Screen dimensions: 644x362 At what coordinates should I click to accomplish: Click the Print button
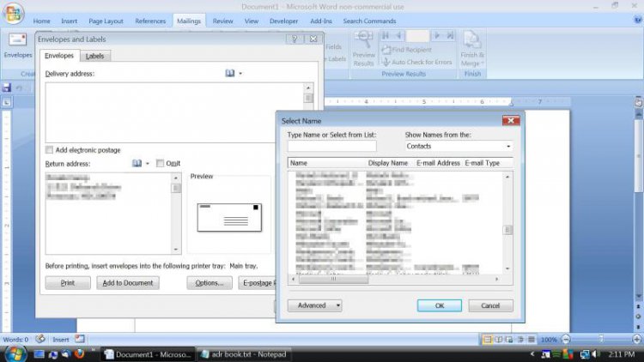pos(68,283)
